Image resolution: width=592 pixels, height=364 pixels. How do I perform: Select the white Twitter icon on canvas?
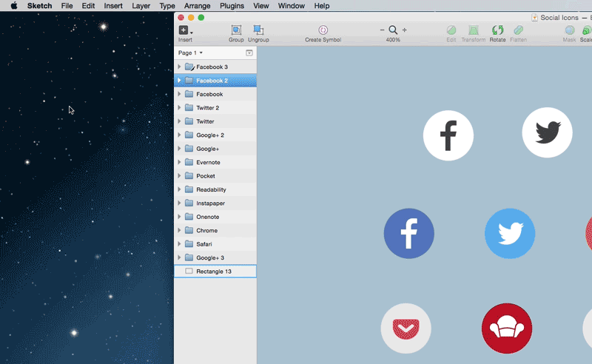pos(547,132)
